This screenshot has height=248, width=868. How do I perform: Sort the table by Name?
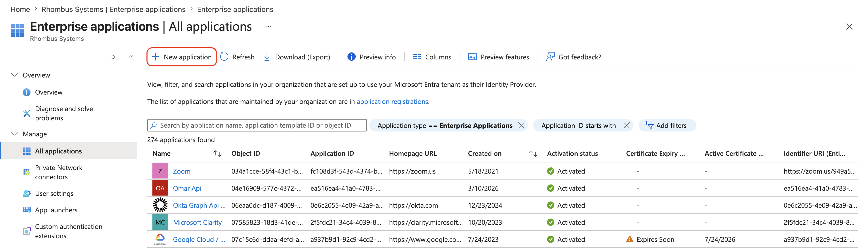217,154
